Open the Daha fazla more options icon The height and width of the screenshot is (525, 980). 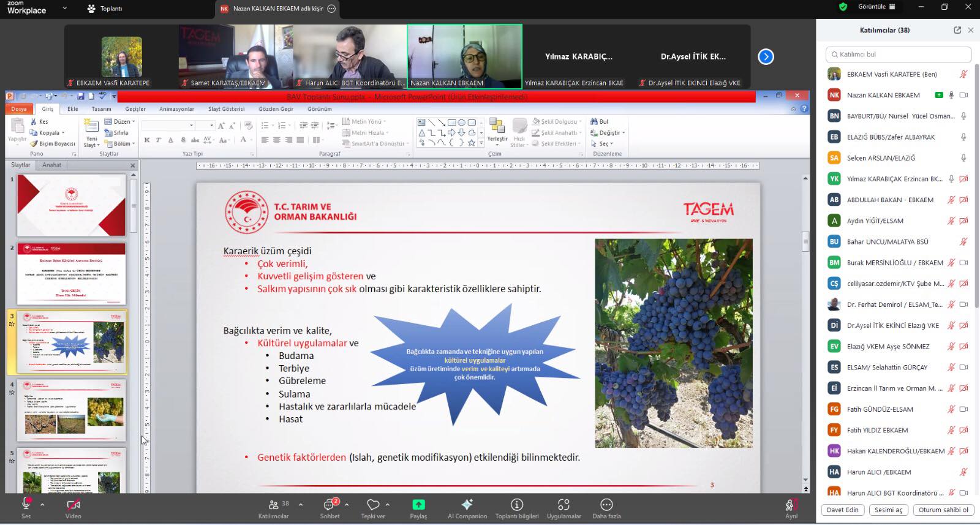(606, 505)
